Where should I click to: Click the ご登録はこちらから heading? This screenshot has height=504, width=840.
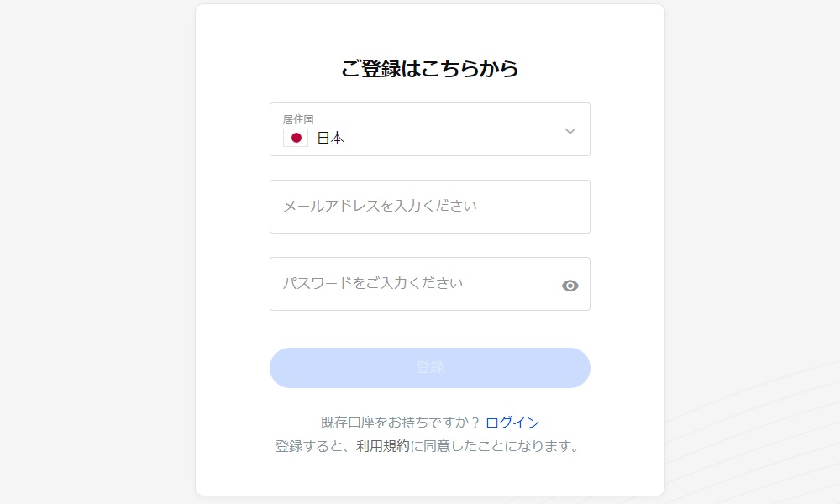coord(430,71)
